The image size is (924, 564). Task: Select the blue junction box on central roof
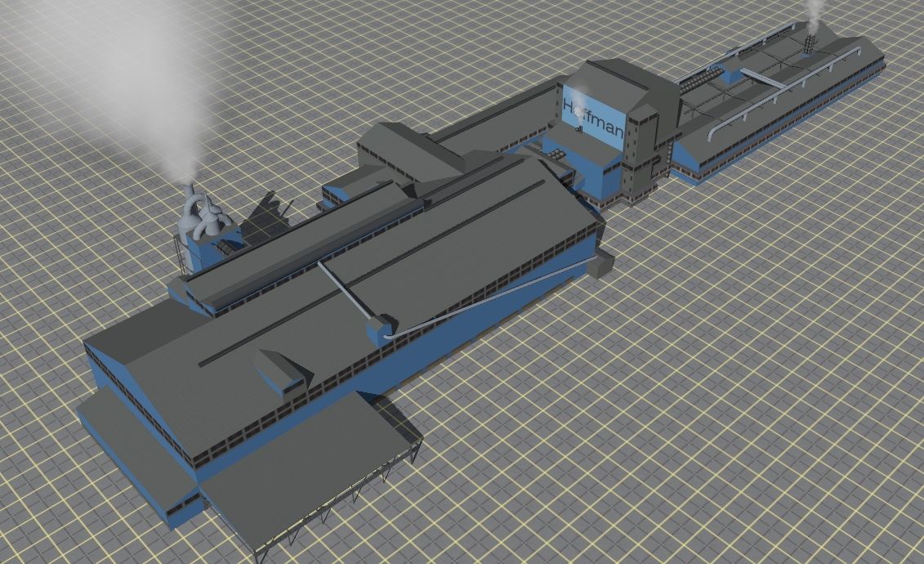pos(379,328)
